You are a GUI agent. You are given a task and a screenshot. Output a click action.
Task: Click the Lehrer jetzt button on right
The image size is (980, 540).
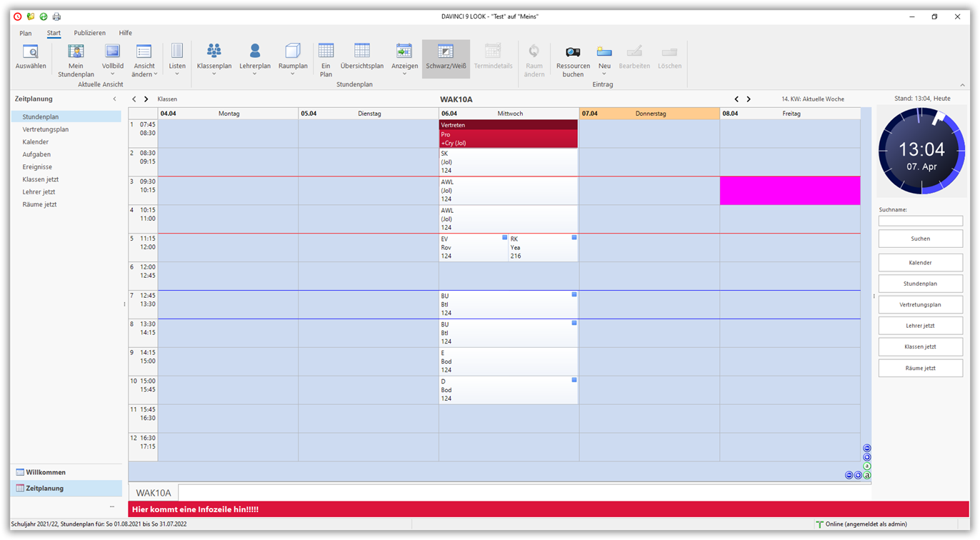coord(920,326)
